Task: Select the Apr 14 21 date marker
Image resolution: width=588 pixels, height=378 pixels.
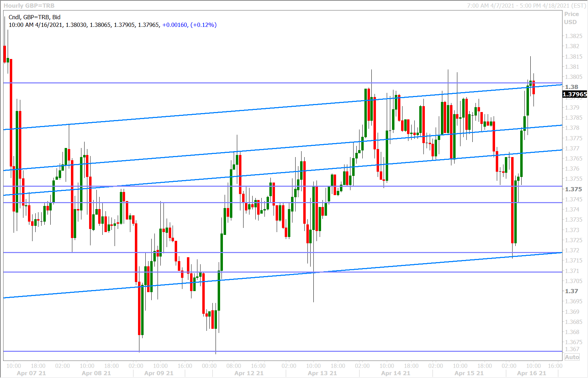Action: [x=395, y=373]
